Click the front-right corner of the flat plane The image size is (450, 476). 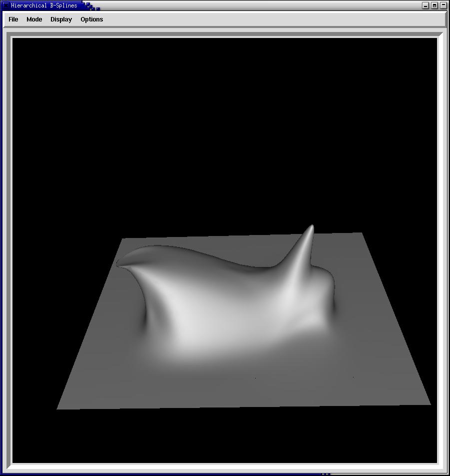pyautogui.click(x=429, y=403)
